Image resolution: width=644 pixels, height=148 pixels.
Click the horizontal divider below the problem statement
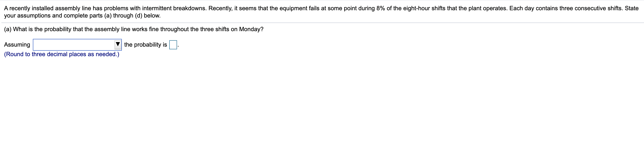[x=322, y=23]
